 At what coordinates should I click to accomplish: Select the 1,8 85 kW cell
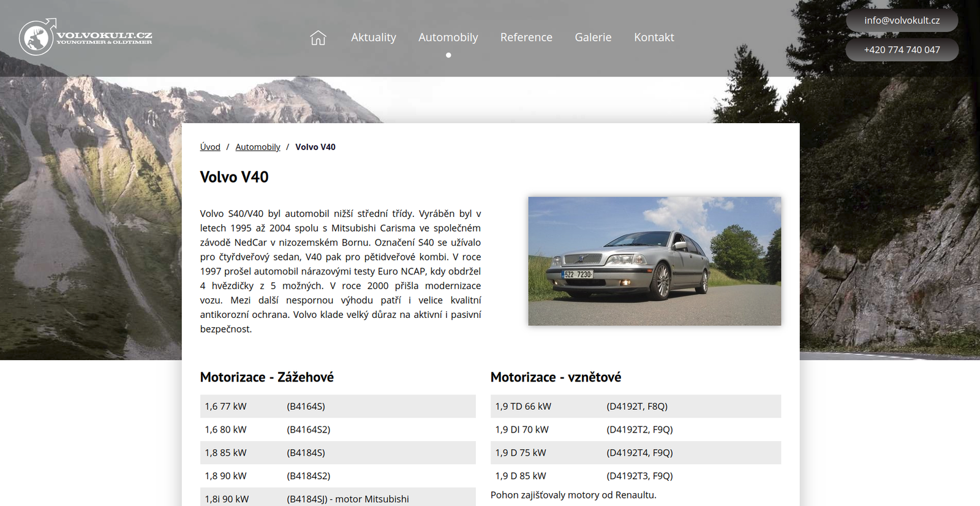pos(241,453)
